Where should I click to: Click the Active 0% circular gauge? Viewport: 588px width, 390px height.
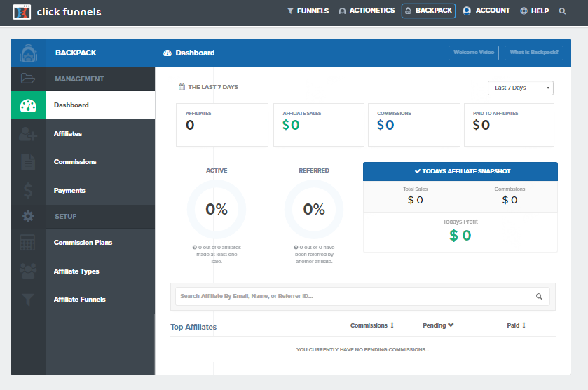[x=217, y=210]
